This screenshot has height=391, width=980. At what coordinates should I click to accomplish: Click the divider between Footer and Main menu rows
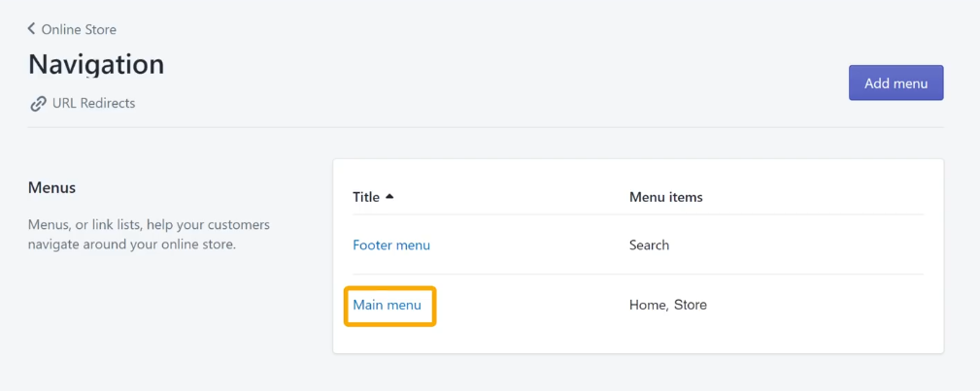coord(637,275)
